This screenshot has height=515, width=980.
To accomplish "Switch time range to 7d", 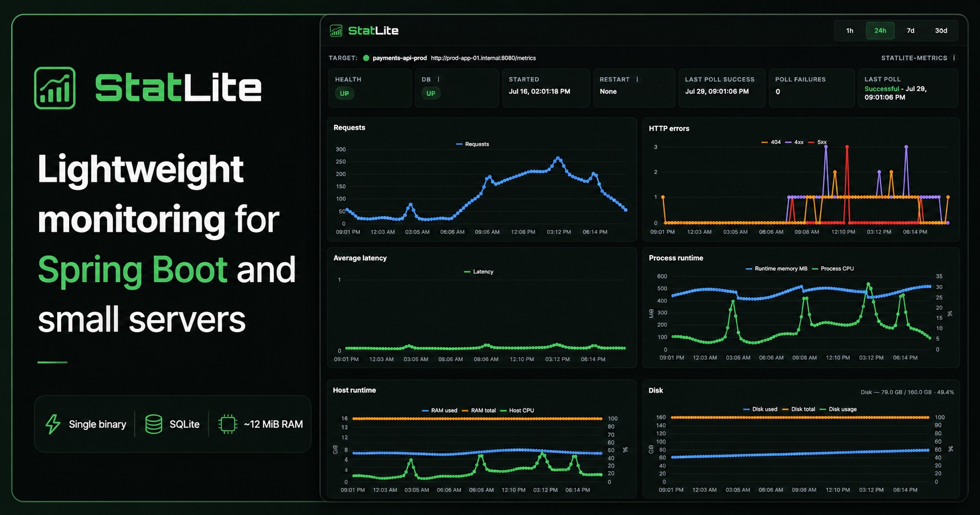I will point(910,31).
